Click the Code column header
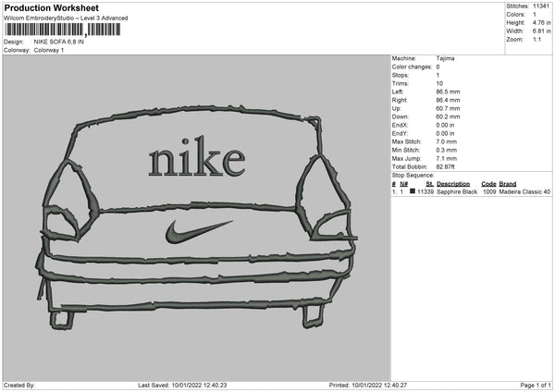Viewport: 555px width, 392px height. [x=488, y=184]
